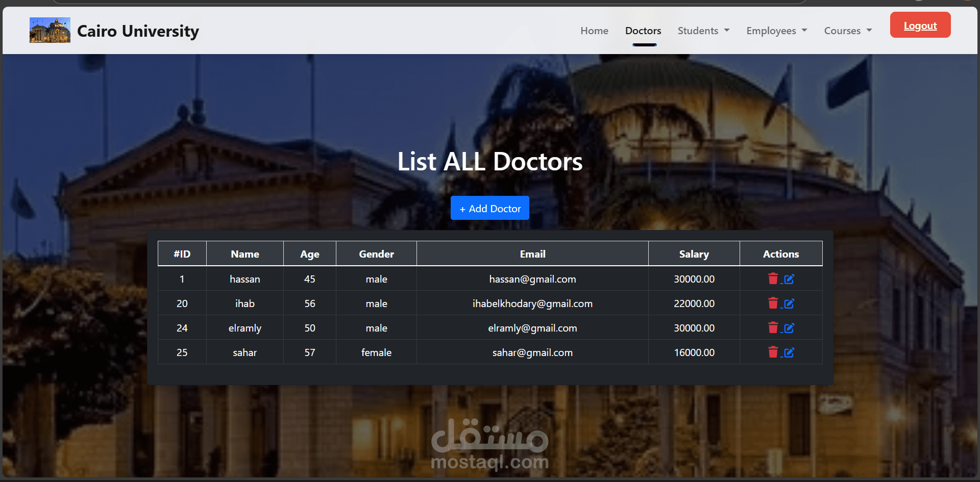Select the sahar@gmail.com email cell

click(533, 352)
